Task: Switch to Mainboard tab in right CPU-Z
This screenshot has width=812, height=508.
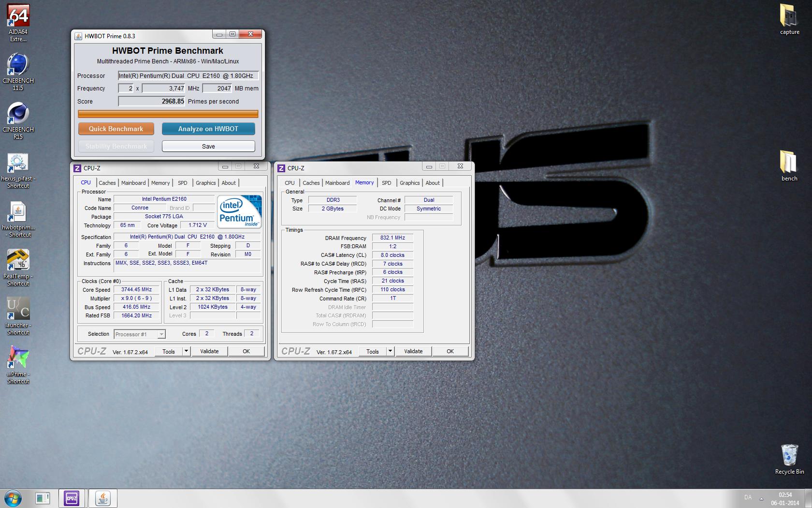Action: click(x=337, y=183)
